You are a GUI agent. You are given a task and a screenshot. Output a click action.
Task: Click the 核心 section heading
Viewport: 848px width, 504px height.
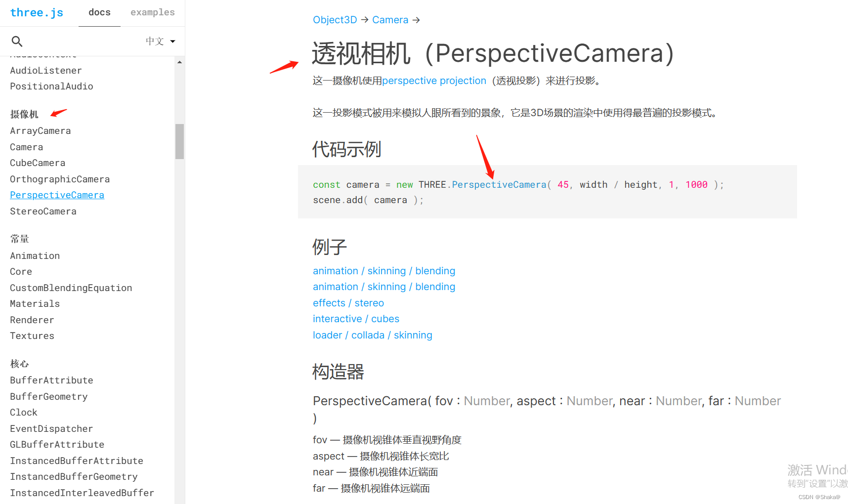point(20,364)
